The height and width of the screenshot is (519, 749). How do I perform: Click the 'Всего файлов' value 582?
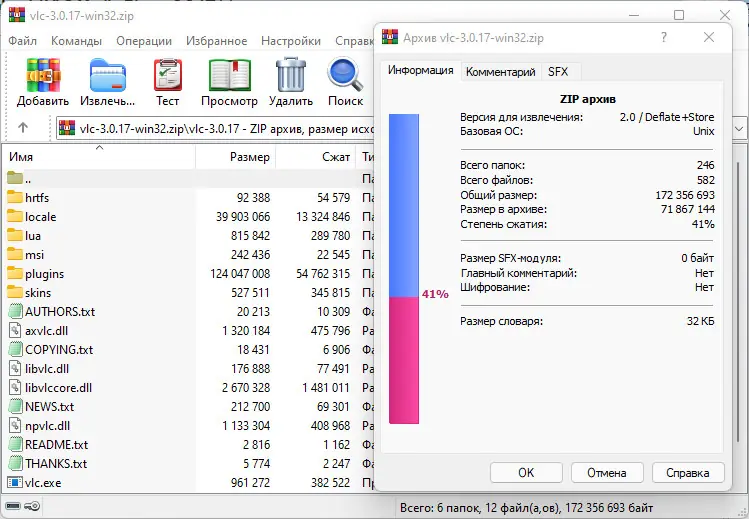[706, 180]
